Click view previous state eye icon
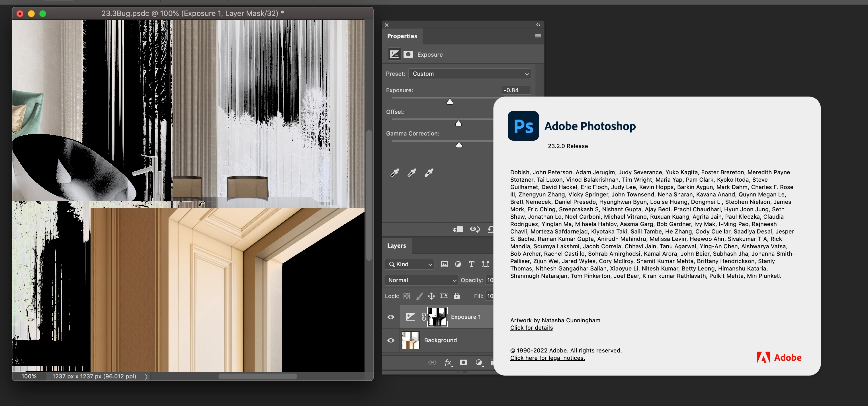The image size is (868, 406). tap(474, 229)
